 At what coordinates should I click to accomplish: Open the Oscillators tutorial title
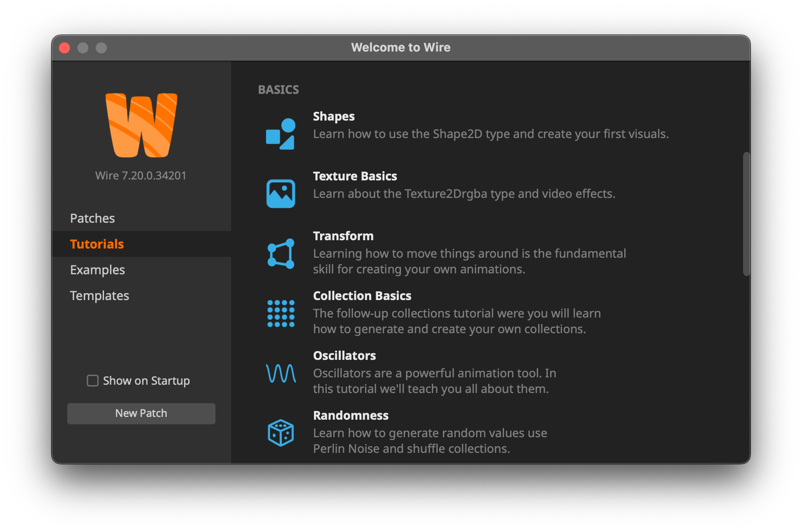point(344,356)
